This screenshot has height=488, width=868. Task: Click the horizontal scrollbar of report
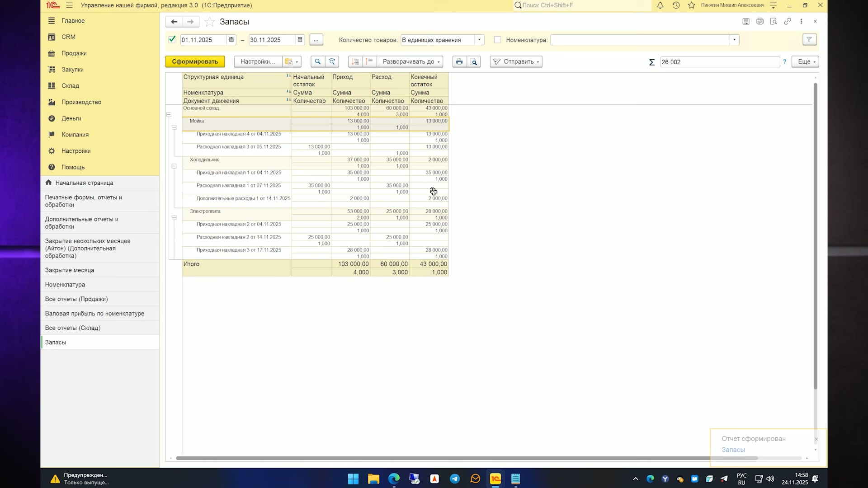[x=467, y=458]
